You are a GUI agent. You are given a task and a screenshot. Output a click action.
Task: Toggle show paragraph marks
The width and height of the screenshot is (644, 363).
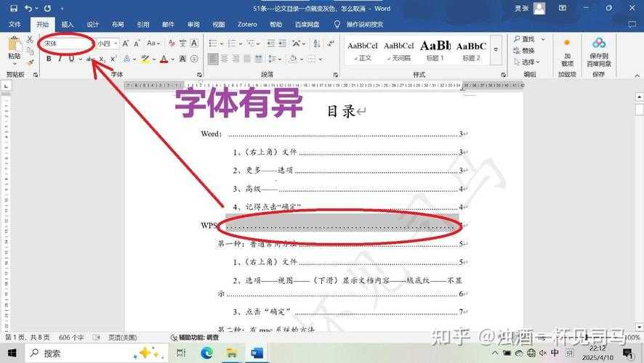(x=331, y=43)
